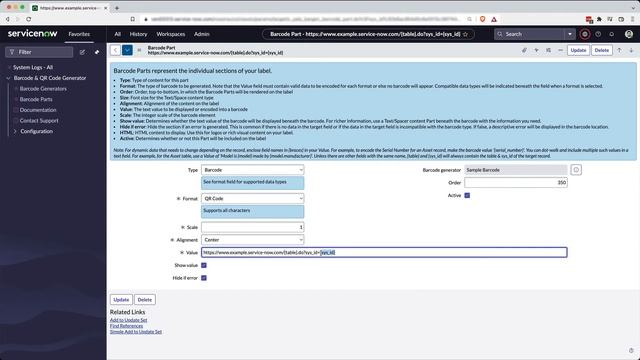Viewport: 640px width, 360px height.
Task: Click the Add to Update Set link
Action: 129,320
